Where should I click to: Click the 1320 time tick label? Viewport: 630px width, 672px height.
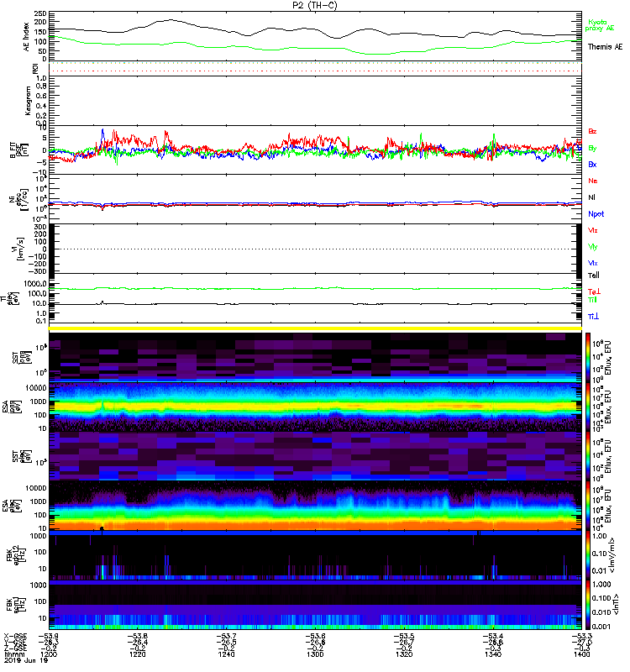tap(404, 654)
